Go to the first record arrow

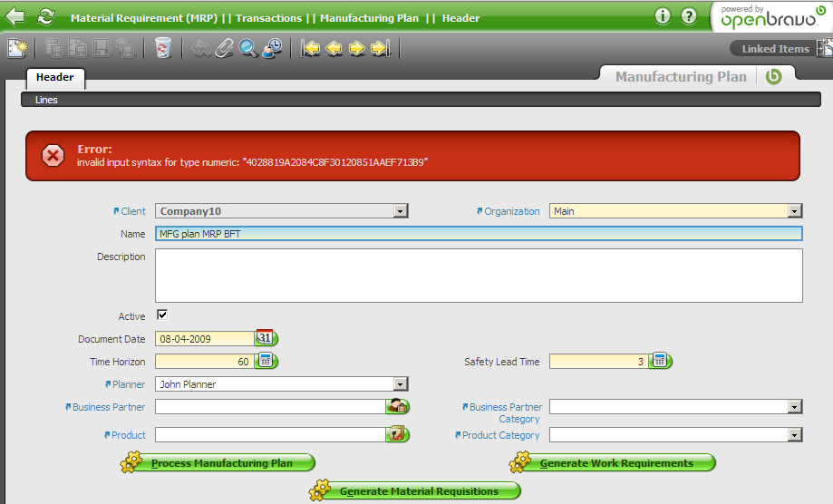point(311,48)
